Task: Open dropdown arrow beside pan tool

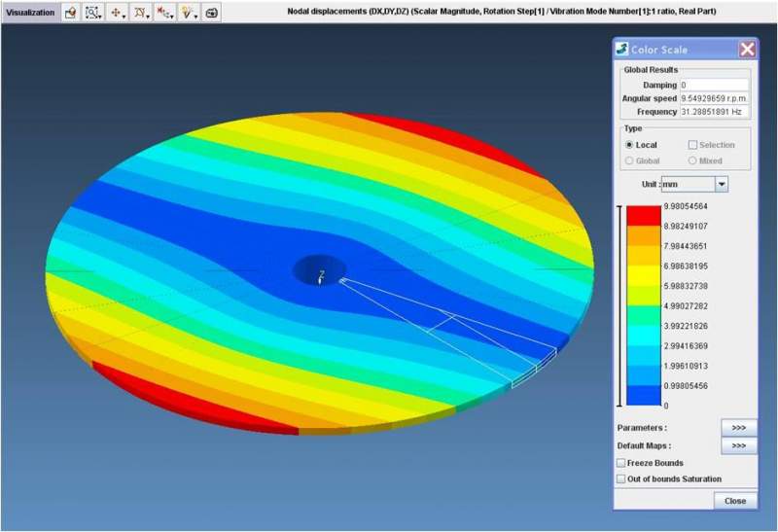Action: click(124, 18)
